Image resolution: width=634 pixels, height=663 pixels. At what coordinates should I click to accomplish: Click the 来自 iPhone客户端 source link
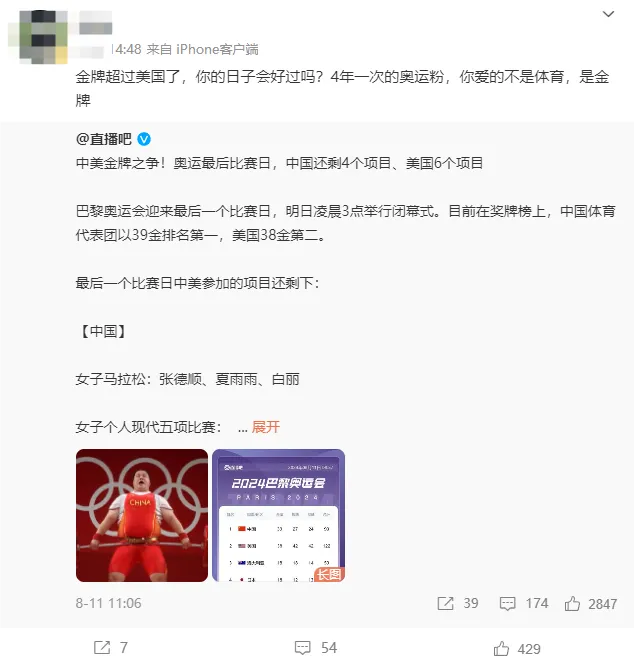coord(202,49)
